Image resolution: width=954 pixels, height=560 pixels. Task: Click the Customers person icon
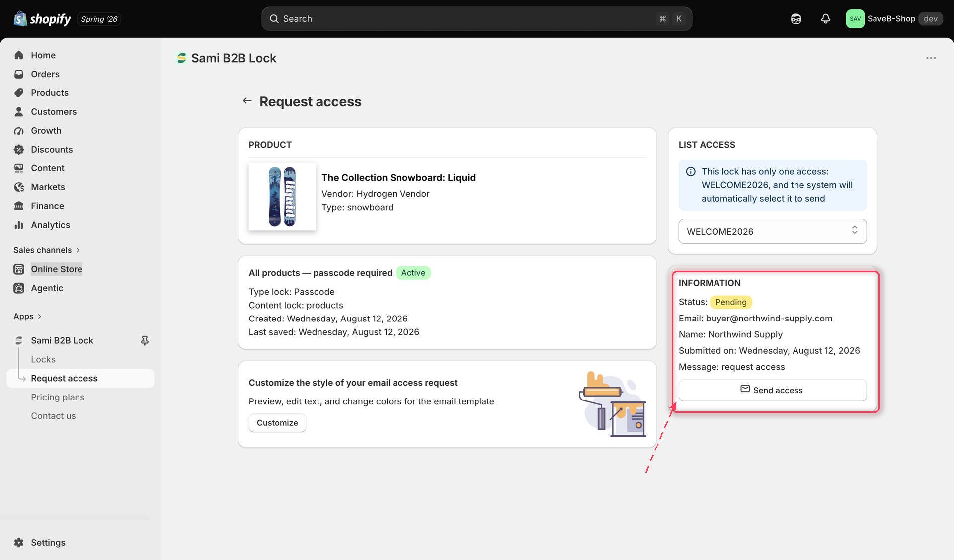pyautogui.click(x=19, y=112)
